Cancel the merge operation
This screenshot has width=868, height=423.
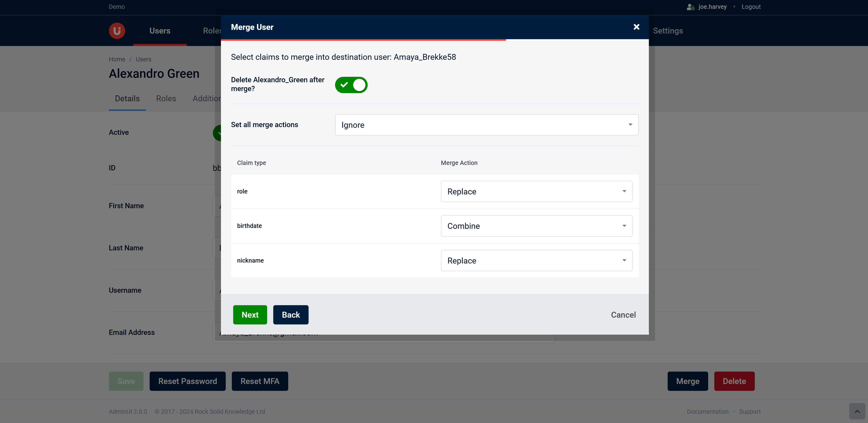pyautogui.click(x=623, y=315)
